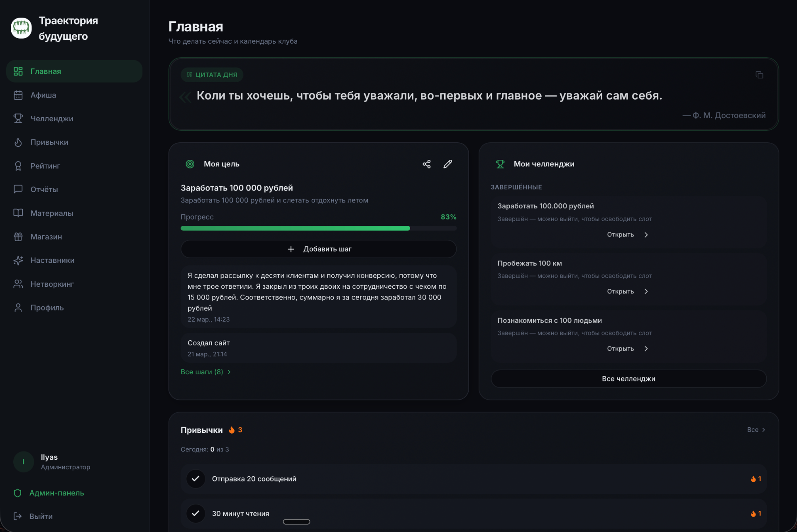The image size is (797, 532).
Task: Open the Заработать 100.000 рублей challenge
Action: tap(628, 235)
